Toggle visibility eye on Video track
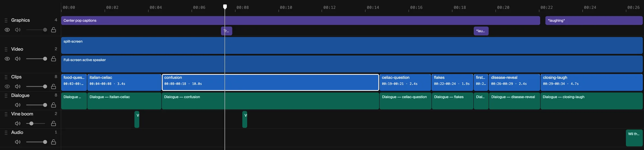The width and height of the screenshot is (644, 150). (x=7, y=59)
